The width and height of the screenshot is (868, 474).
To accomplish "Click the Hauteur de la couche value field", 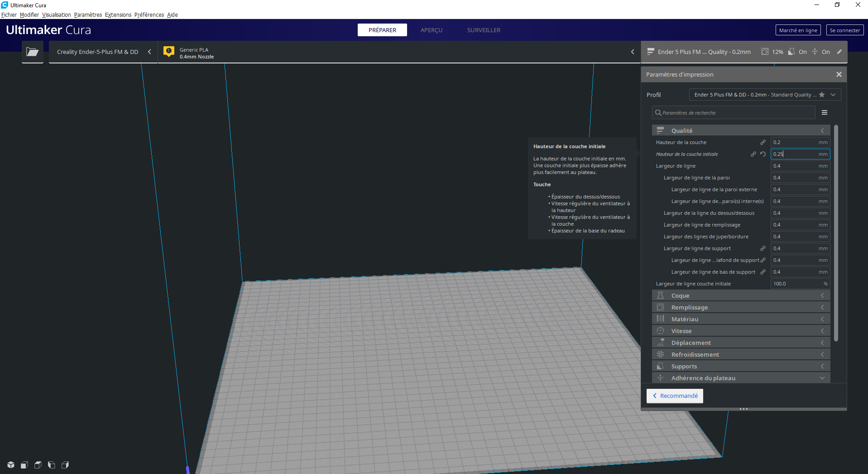I will [x=800, y=142].
